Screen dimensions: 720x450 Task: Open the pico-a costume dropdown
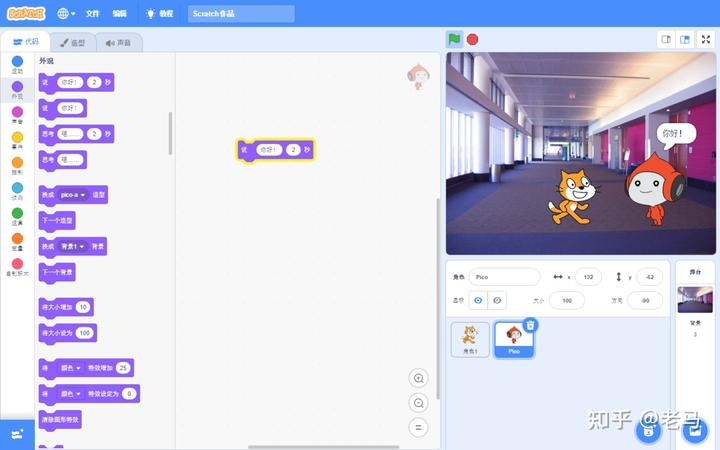(73, 195)
